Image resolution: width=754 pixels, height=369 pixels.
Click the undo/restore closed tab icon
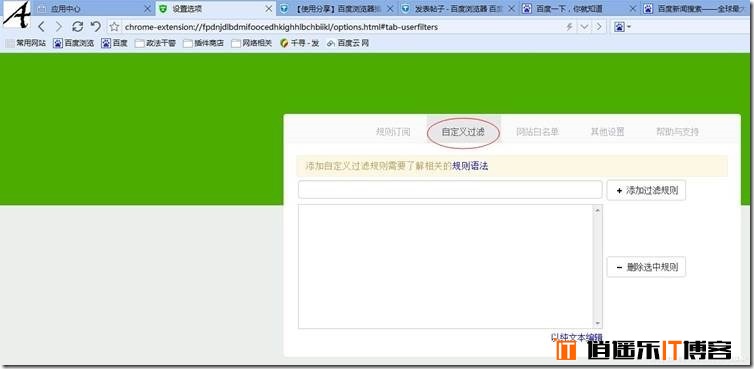point(96,27)
